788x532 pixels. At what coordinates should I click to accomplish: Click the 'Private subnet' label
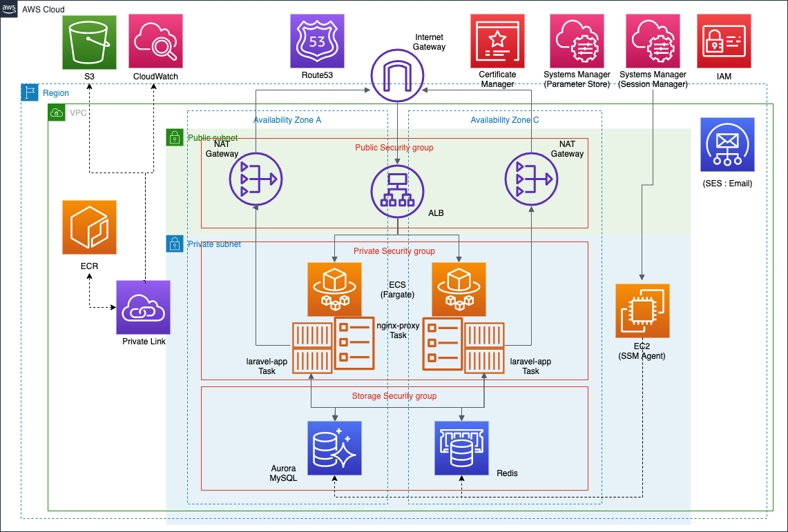point(214,244)
